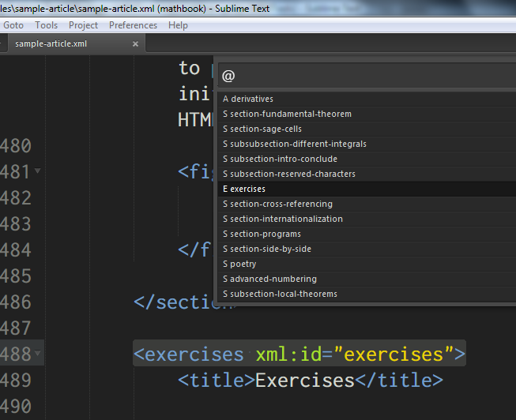This screenshot has width=516, height=420.
Task: Collapse the fold arrow at line 488
Action: click(37, 353)
